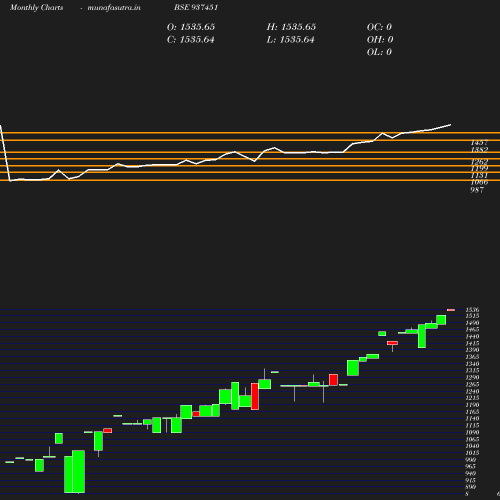Screen dimensions: 500x500
Task: Click the 1415 price axis label
Action: point(472,343)
